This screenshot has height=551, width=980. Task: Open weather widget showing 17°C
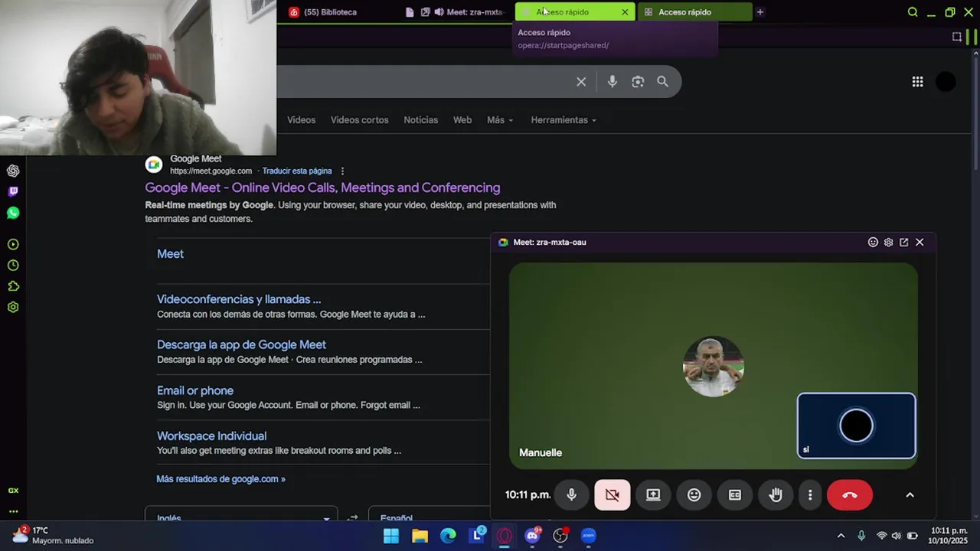click(52, 535)
